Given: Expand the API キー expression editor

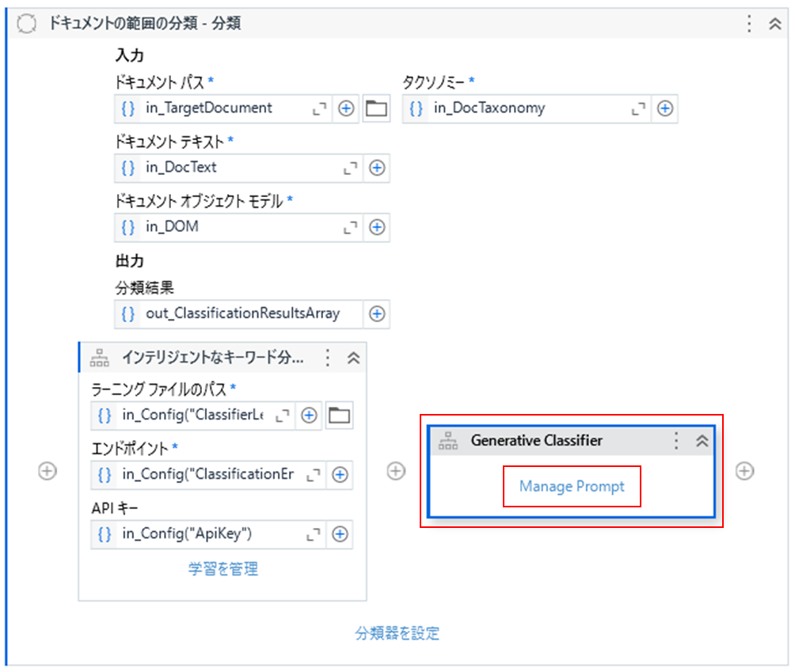Looking at the screenshot, I should tap(314, 534).
